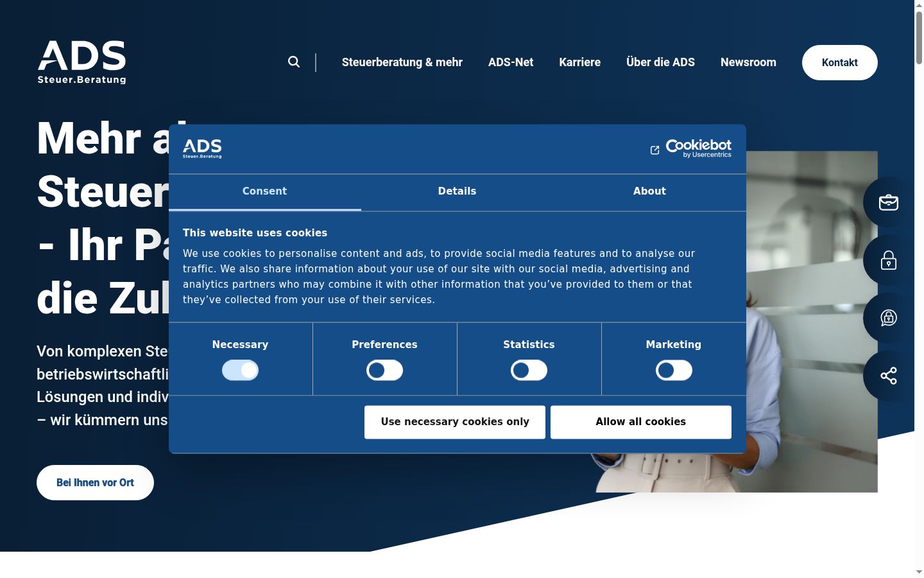
Task: Click Allow all cookies
Action: coord(641,422)
